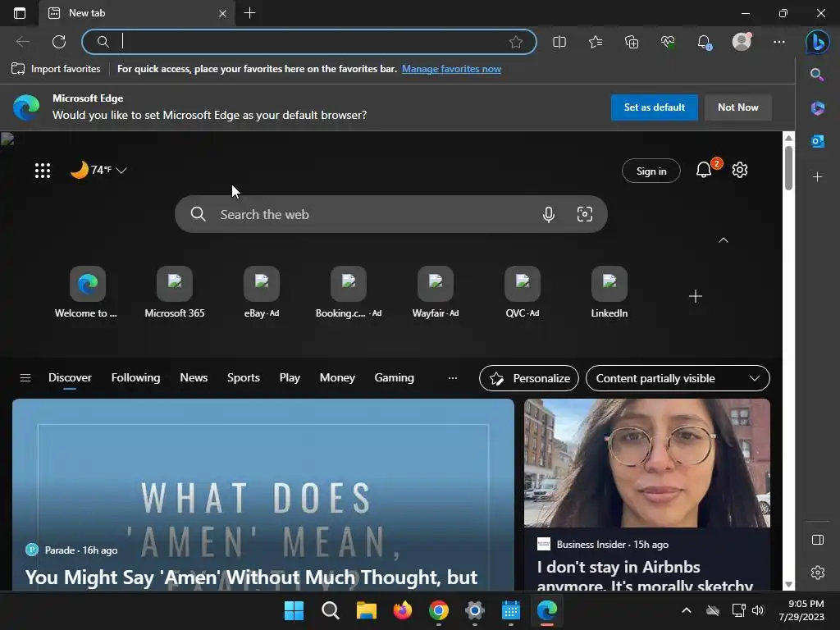Open the browser notifications bell in toolbar

(704, 42)
